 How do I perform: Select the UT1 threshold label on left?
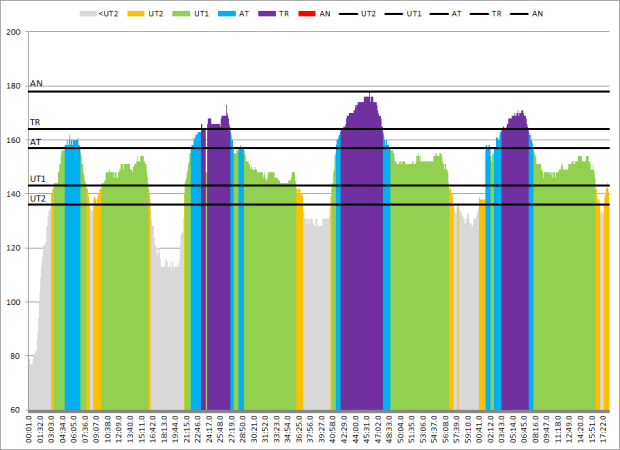pyautogui.click(x=38, y=179)
